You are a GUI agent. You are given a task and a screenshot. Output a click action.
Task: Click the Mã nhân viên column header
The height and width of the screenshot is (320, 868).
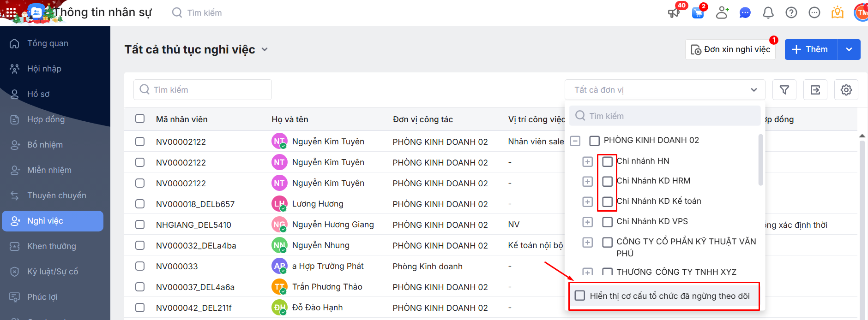[182, 119]
